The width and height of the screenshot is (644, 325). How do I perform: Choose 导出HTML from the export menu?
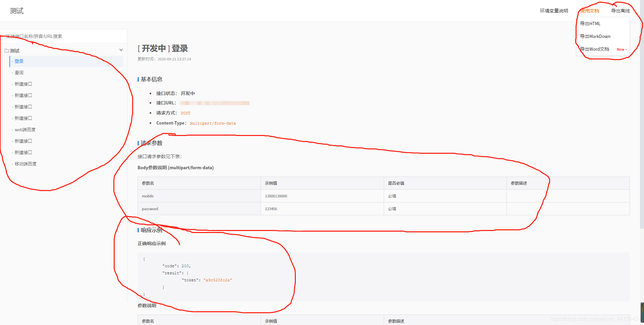click(x=590, y=24)
